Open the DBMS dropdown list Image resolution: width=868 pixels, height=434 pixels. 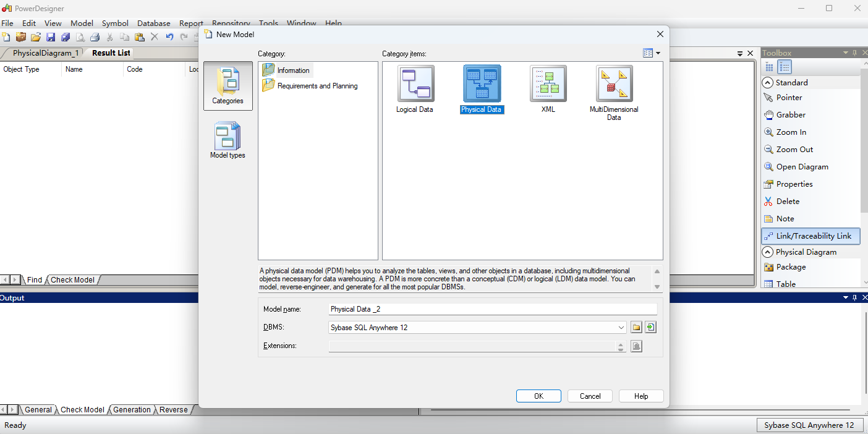click(x=621, y=328)
